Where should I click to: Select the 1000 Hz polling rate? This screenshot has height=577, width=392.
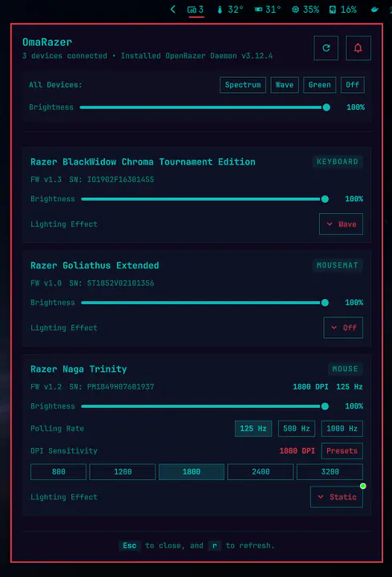(x=342, y=428)
